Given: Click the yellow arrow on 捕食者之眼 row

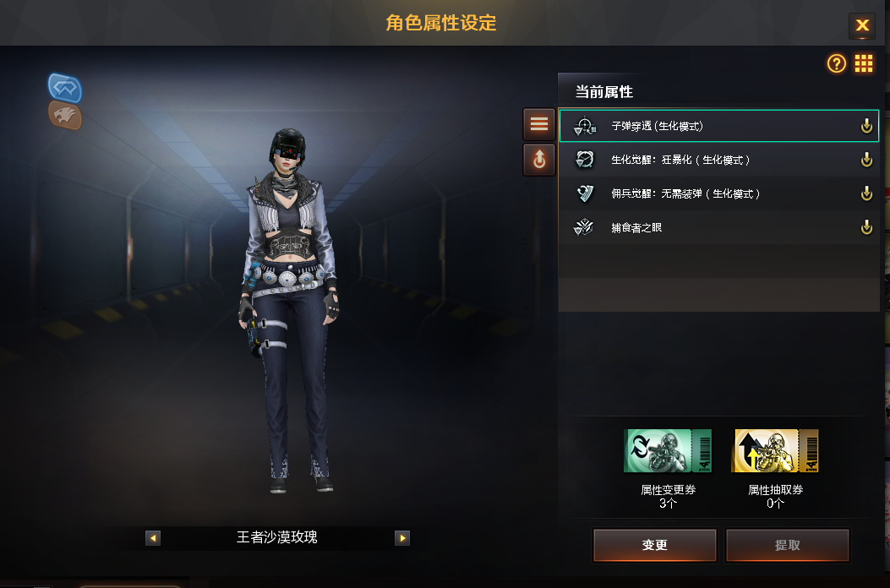Looking at the screenshot, I should pyautogui.click(x=866, y=227).
